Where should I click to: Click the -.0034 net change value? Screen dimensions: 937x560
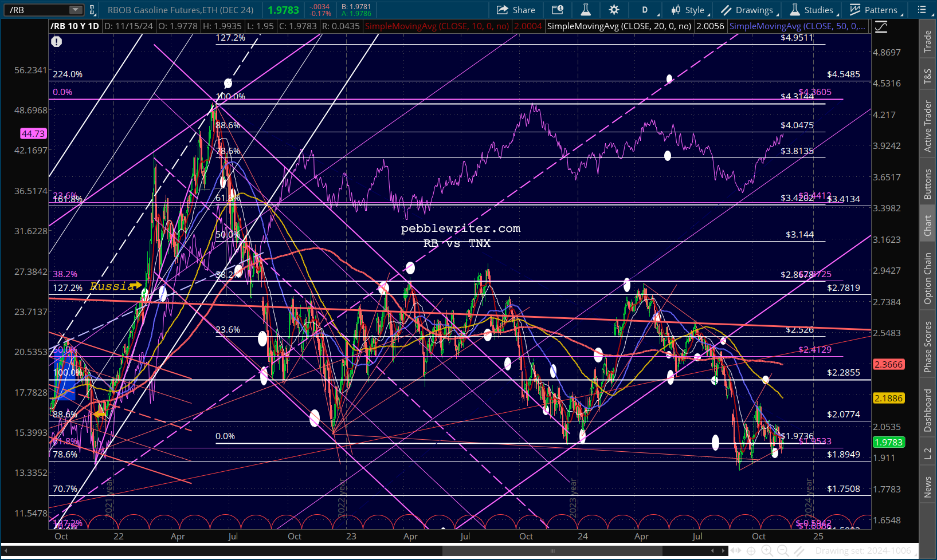point(320,7)
